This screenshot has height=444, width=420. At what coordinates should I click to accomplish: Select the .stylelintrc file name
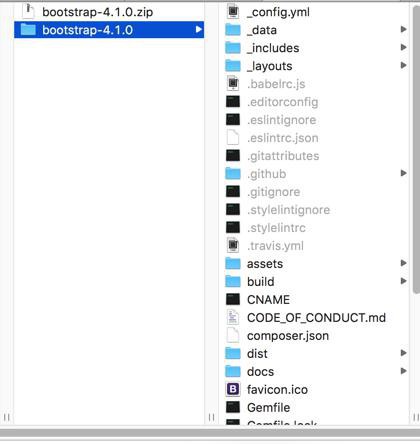(276, 228)
